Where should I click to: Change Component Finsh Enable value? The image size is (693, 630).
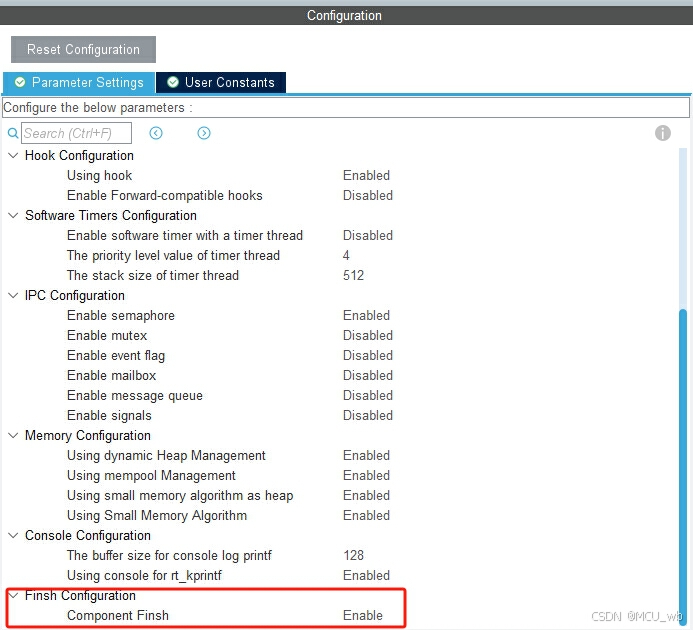(x=362, y=615)
